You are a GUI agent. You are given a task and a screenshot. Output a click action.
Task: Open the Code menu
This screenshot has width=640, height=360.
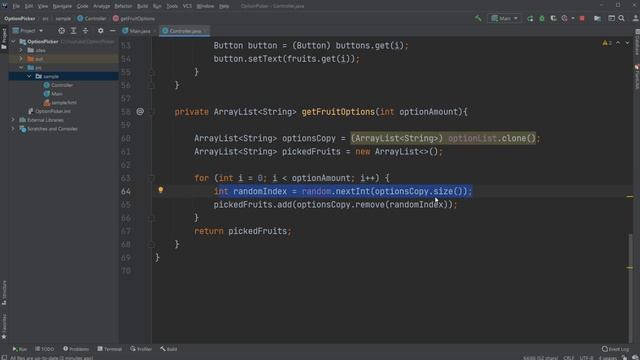pyautogui.click(x=82, y=6)
